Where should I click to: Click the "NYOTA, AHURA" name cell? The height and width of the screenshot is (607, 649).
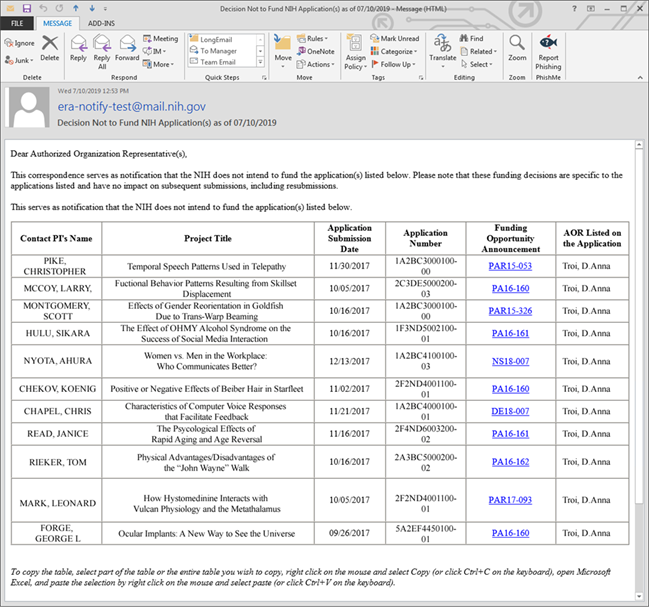click(x=57, y=361)
